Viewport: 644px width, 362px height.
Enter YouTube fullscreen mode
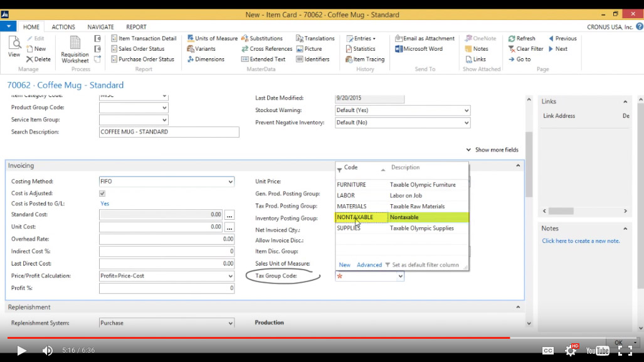pyautogui.click(x=625, y=350)
